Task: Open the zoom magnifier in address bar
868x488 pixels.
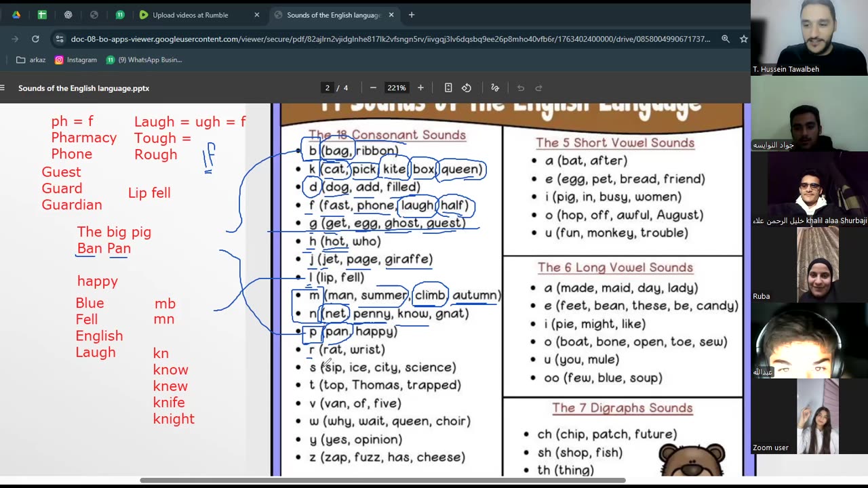Action: [x=726, y=39]
